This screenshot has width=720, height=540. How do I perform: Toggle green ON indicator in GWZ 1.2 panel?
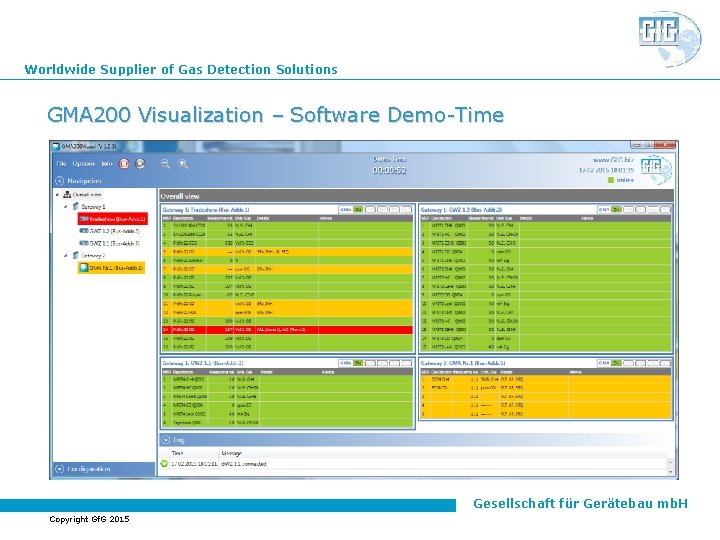pyautogui.click(x=616, y=209)
